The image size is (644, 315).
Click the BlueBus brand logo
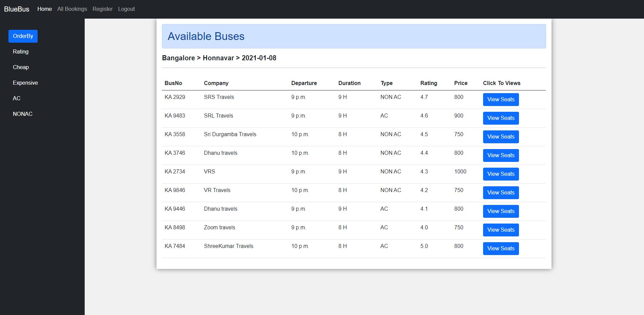(16, 9)
